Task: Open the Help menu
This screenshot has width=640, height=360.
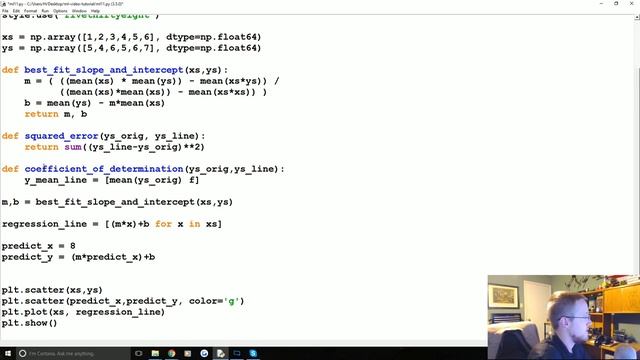Action: pyautogui.click(x=95, y=11)
